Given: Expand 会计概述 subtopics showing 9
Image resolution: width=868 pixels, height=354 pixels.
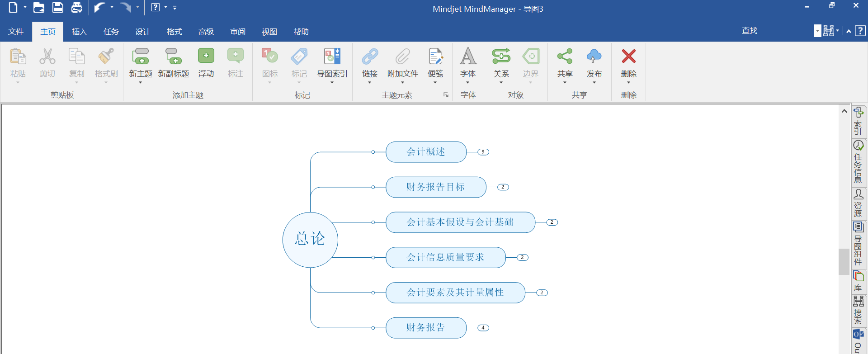Looking at the screenshot, I should (483, 152).
